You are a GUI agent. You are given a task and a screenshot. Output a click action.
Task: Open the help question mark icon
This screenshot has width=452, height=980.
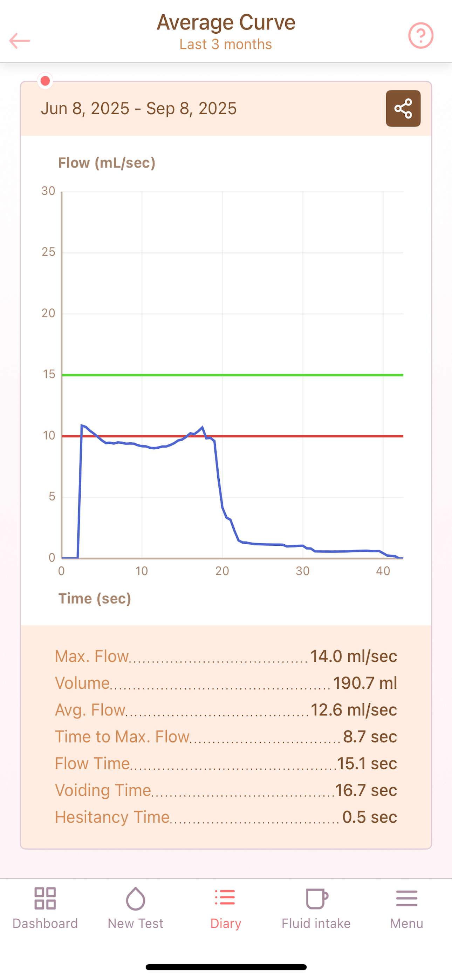(x=421, y=36)
